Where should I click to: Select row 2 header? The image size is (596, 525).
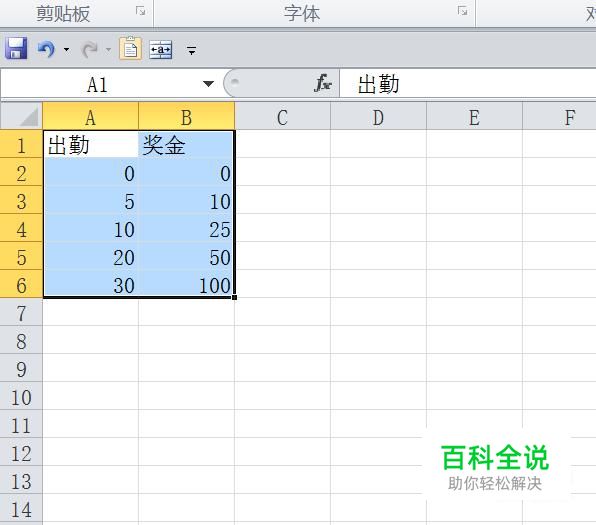pyautogui.click(x=21, y=172)
